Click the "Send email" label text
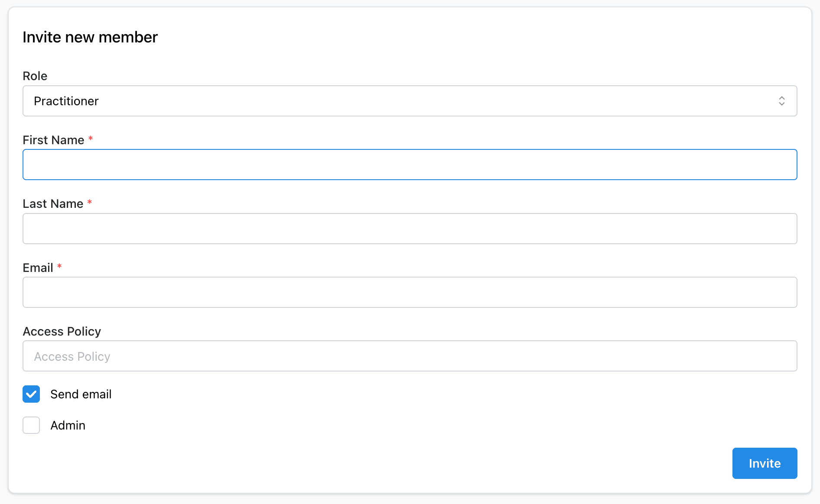The width and height of the screenshot is (820, 504). [x=81, y=394]
